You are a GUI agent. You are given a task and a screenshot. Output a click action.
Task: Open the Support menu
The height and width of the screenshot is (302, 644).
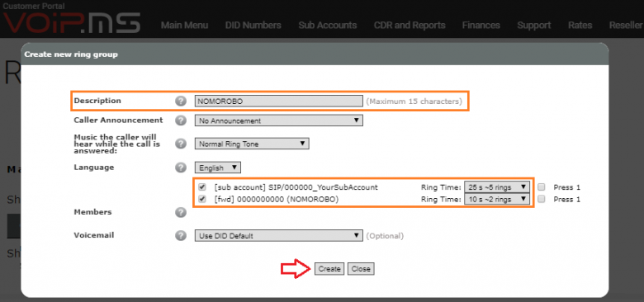tap(534, 26)
